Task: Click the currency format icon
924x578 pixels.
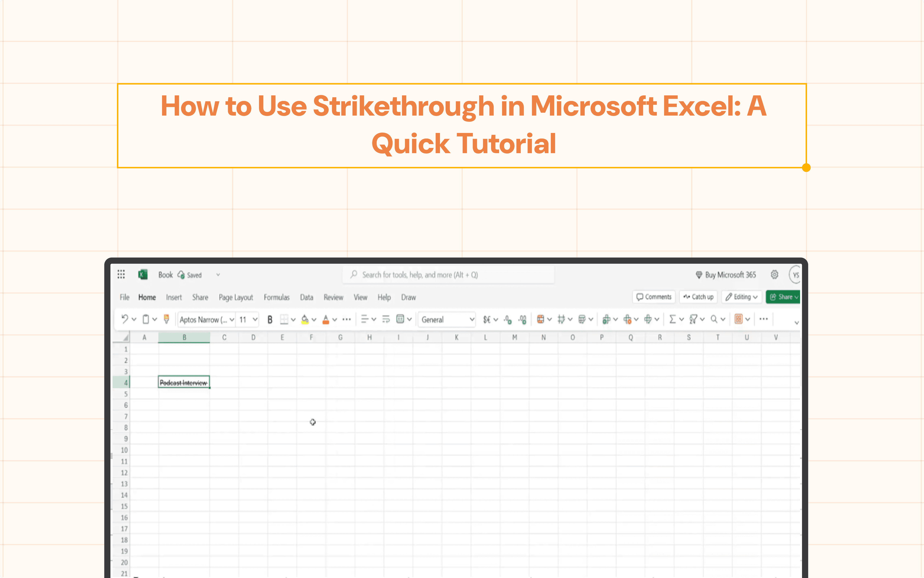Action: pos(487,319)
